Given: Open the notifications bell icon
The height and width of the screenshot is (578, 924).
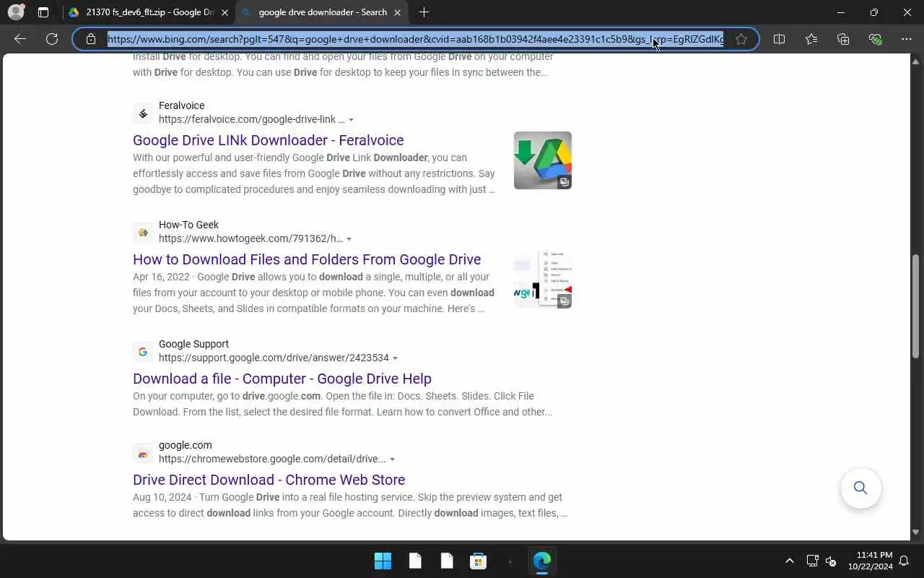Looking at the screenshot, I should click(x=904, y=561).
